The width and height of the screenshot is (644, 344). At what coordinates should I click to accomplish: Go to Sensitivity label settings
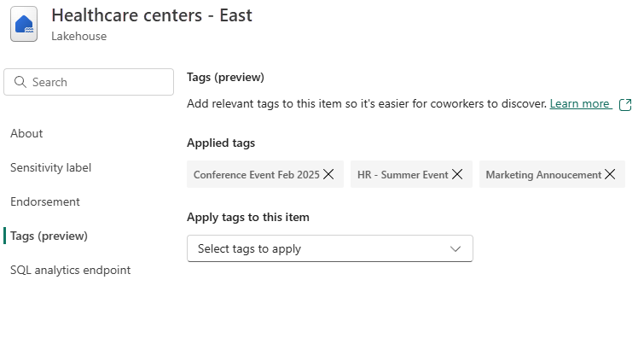[50, 167]
